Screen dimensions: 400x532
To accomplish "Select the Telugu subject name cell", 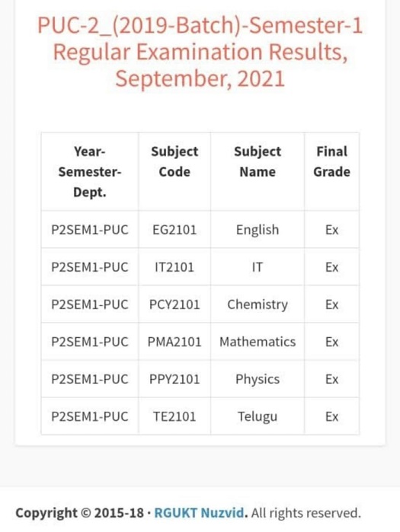I will point(258,416).
